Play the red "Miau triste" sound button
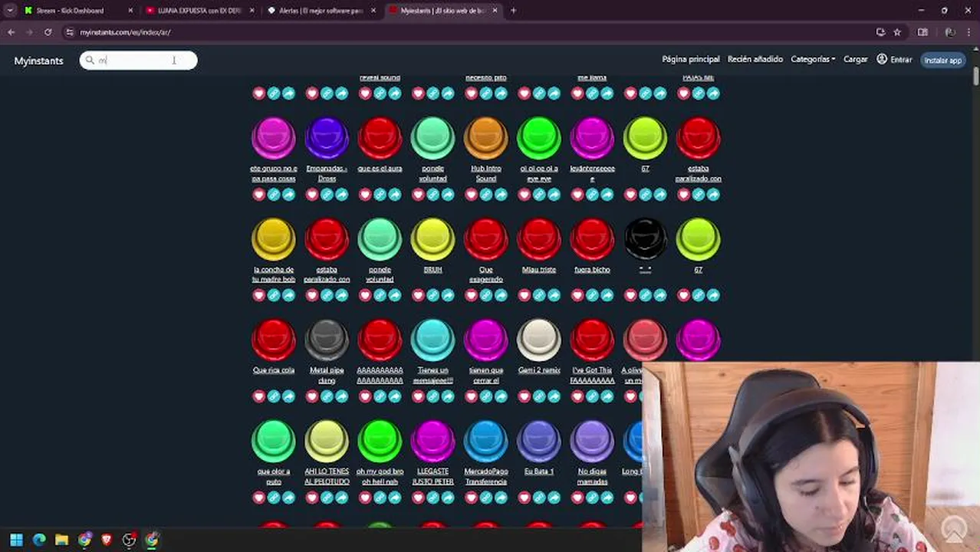Viewport: 980px width, 552px height. point(539,239)
